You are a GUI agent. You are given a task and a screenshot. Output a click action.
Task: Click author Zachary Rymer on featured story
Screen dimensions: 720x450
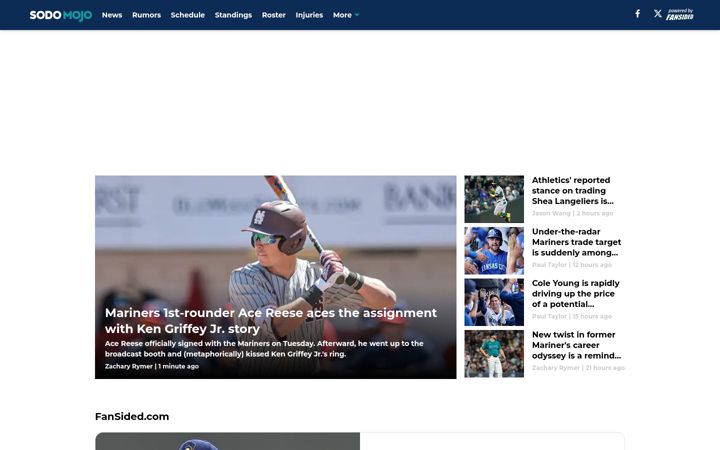click(x=129, y=366)
